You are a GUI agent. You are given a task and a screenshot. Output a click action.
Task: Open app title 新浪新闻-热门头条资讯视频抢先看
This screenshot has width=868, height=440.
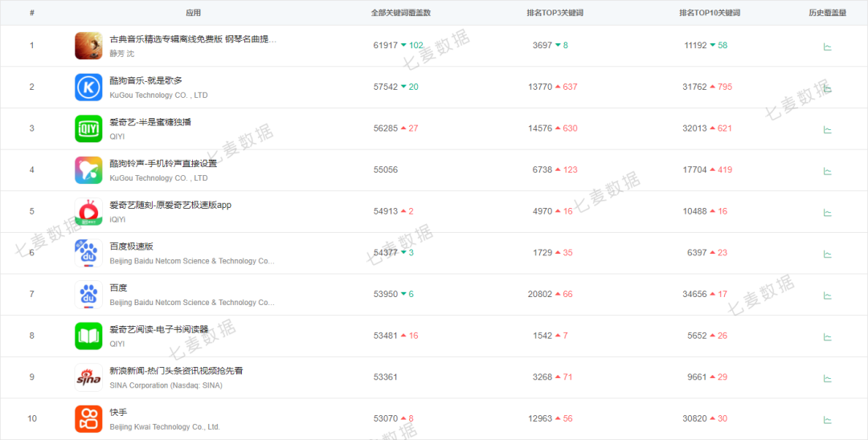[176, 371]
